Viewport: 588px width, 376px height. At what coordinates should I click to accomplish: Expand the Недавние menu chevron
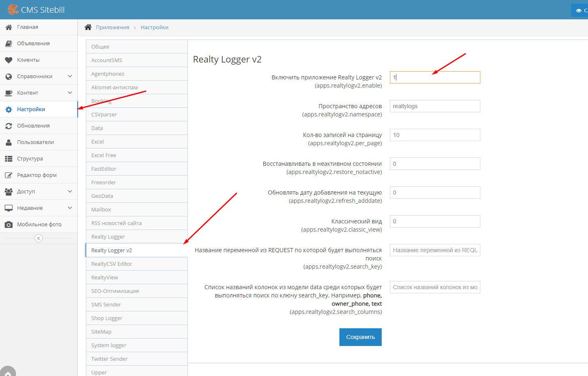tap(70, 208)
